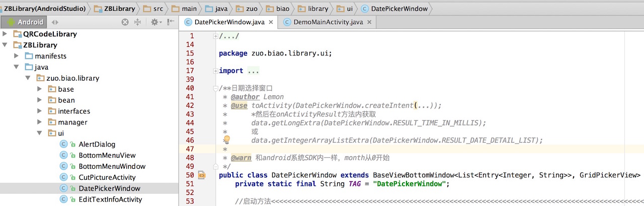Expand the QRCodeLibrary module
The width and height of the screenshot is (644, 206).
[x=5, y=34]
